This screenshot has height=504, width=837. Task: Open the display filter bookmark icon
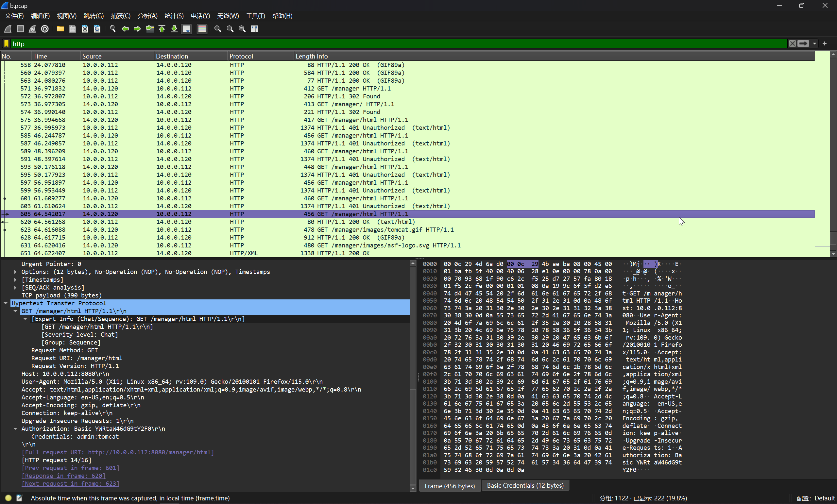[6, 43]
